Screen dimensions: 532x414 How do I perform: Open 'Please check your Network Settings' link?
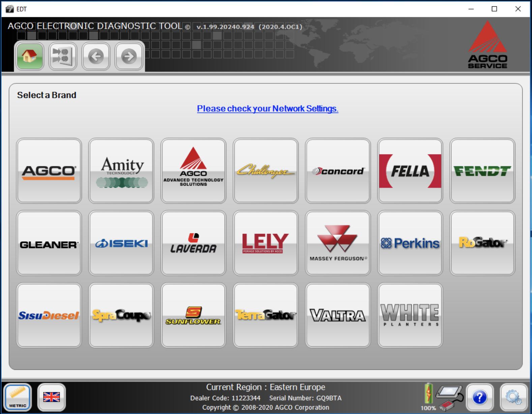pos(268,109)
